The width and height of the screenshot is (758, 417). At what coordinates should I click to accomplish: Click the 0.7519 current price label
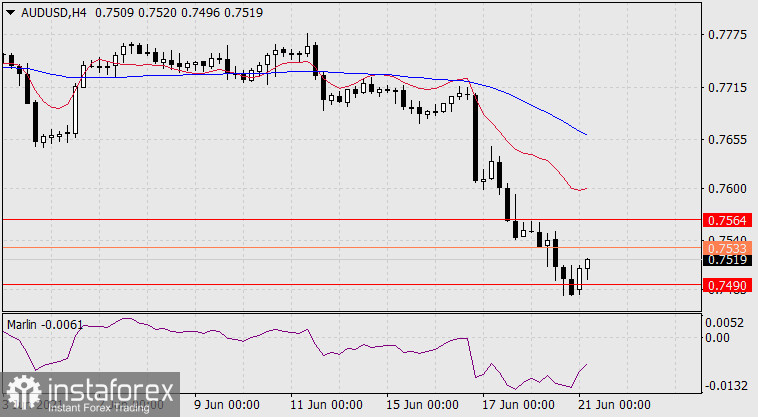click(x=726, y=260)
